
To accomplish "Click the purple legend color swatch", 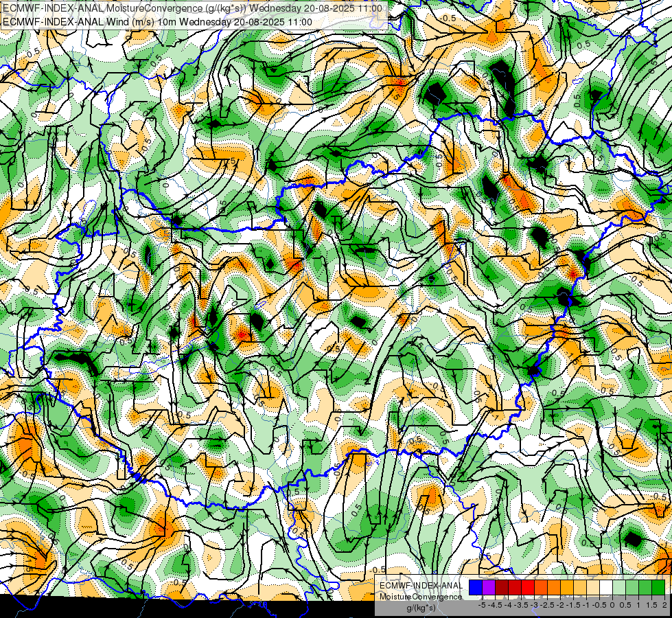I will click(x=489, y=588).
